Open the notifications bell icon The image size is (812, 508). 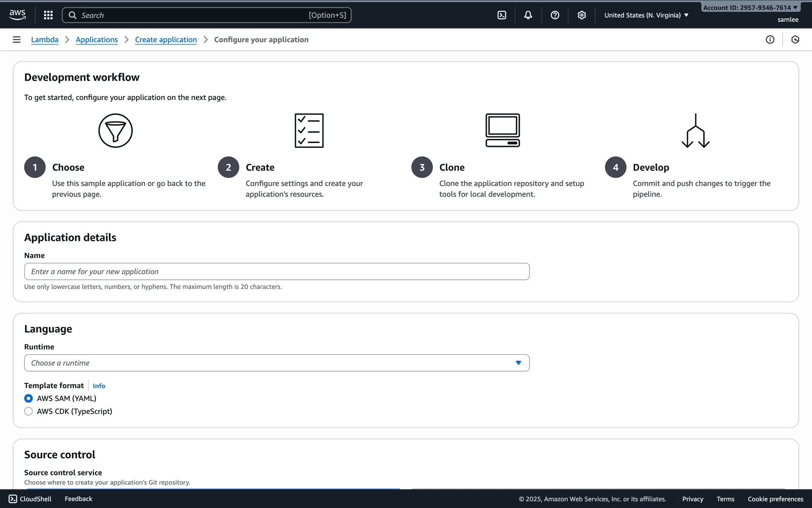[x=528, y=15]
